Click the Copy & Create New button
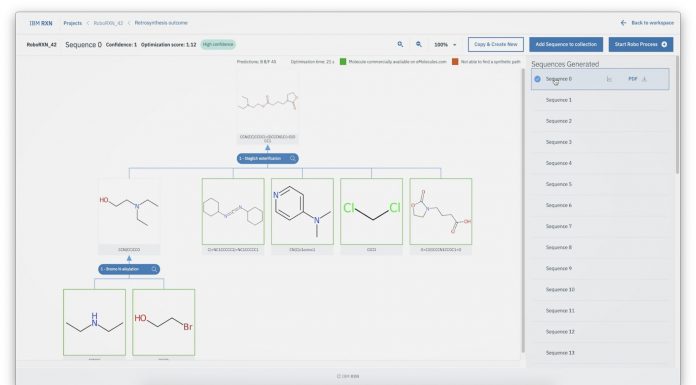 [495, 44]
